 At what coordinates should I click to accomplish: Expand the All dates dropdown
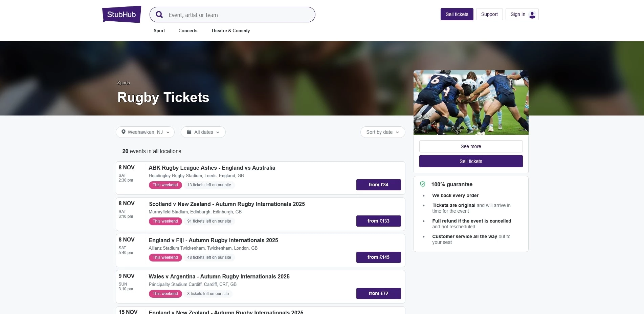tap(203, 132)
